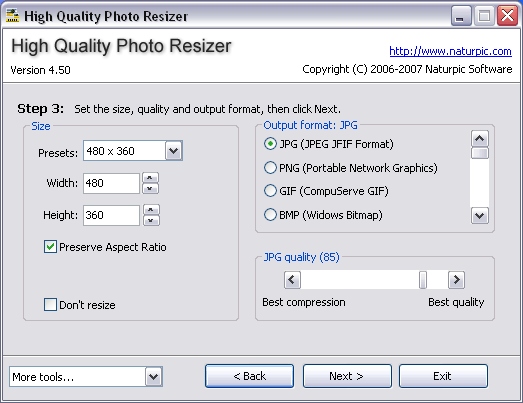Enable the Don't resize checkbox

50,305
